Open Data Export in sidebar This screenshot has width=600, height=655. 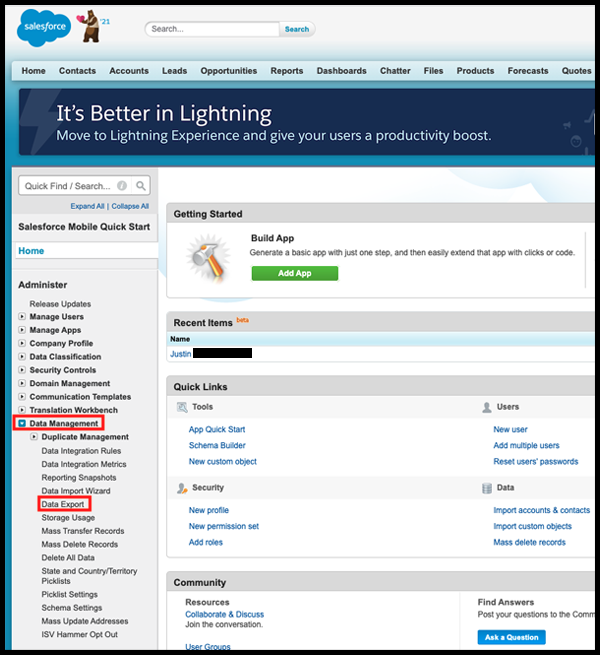pos(63,504)
